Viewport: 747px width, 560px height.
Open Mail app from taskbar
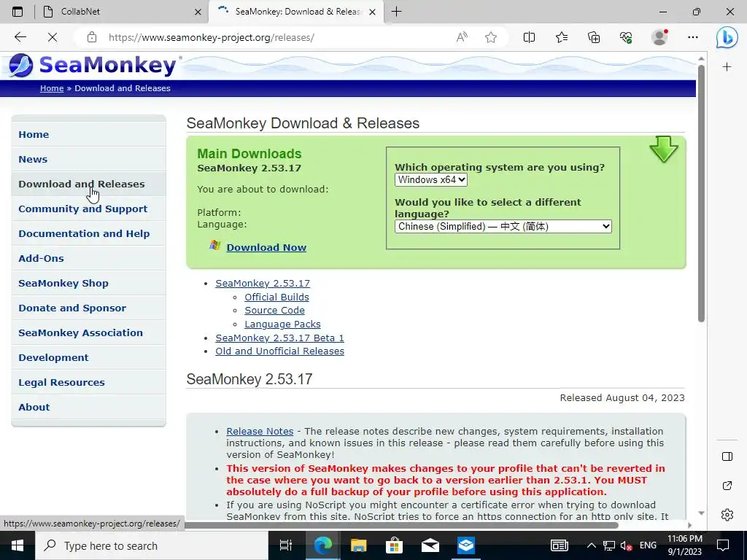click(430, 545)
